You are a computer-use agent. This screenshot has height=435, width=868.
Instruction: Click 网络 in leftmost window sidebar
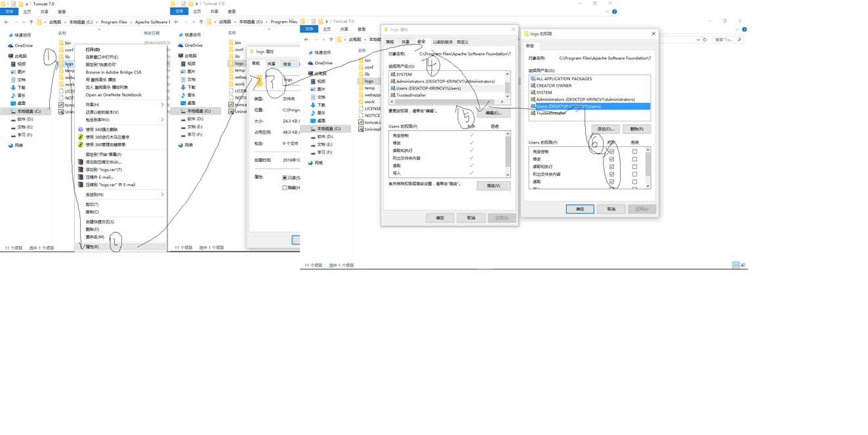[x=16, y=146]
